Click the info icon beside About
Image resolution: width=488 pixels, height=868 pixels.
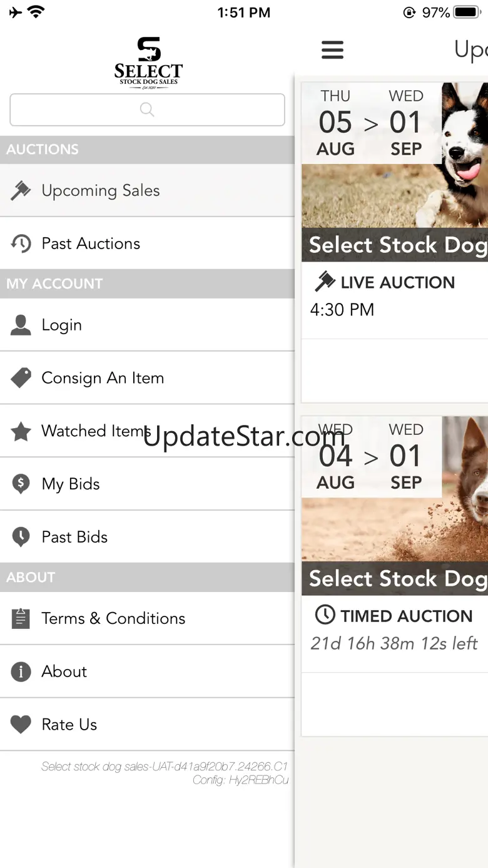[21, 671]
